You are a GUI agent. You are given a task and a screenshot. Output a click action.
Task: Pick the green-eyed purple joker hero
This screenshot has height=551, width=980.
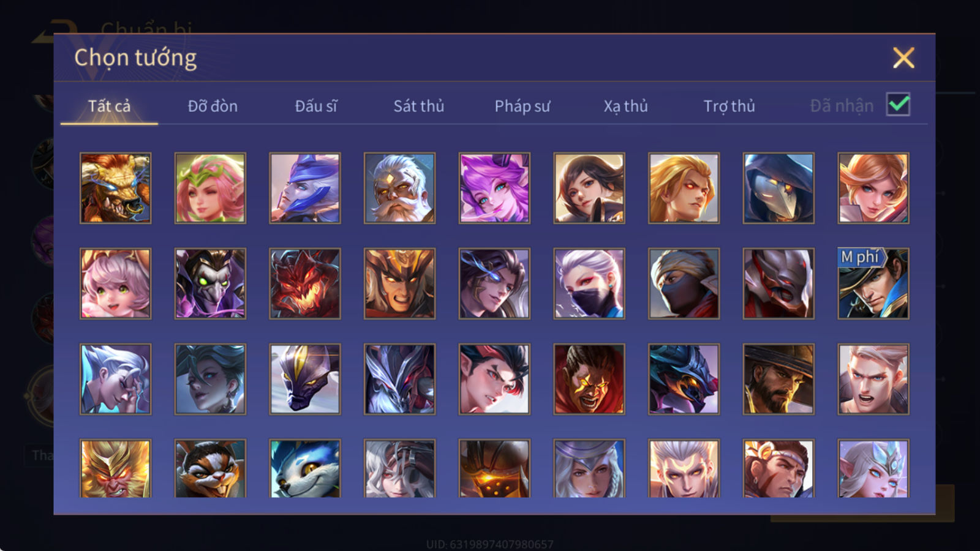pyautogui.click(x=210, y=283)
